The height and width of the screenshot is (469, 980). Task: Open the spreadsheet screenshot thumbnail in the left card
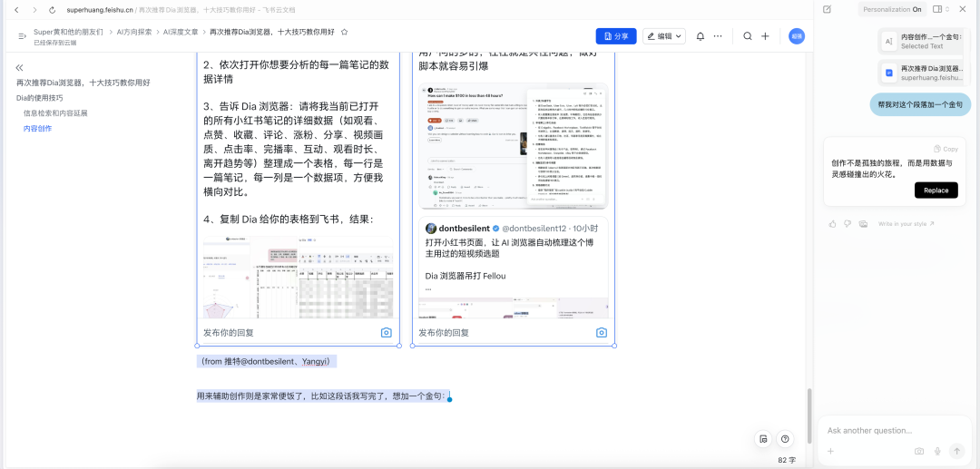299,278
